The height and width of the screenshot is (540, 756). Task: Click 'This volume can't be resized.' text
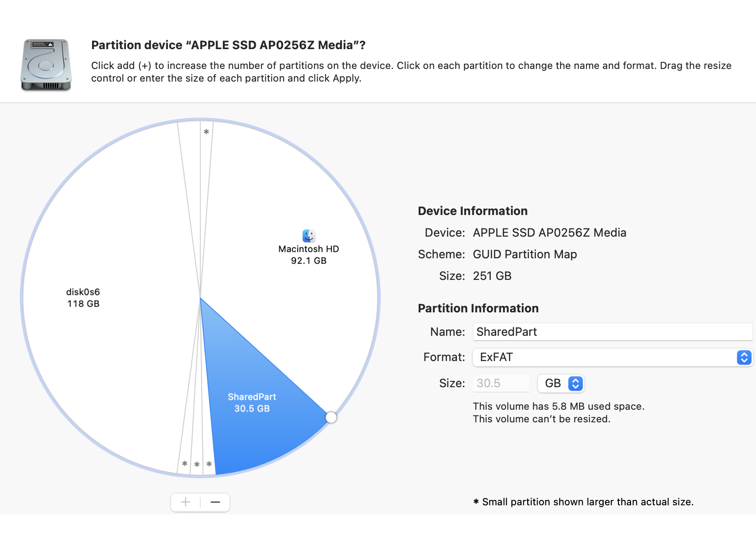pos(541,419)
